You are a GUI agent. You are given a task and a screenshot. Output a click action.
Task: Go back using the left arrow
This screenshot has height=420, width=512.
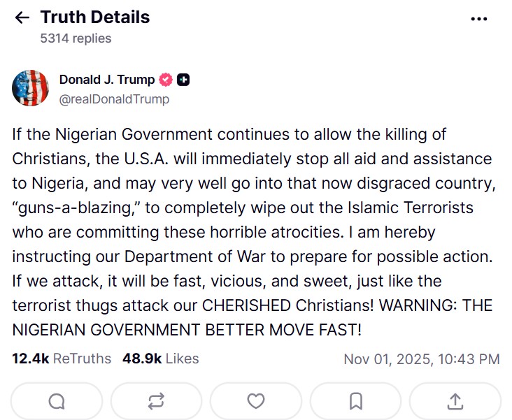point(22,18)
